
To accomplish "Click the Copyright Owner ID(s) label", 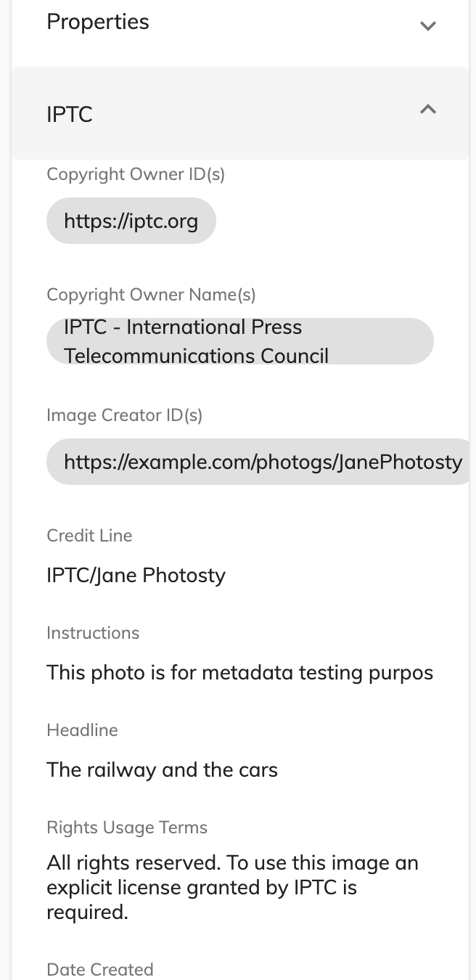I will tap(135, 174).
